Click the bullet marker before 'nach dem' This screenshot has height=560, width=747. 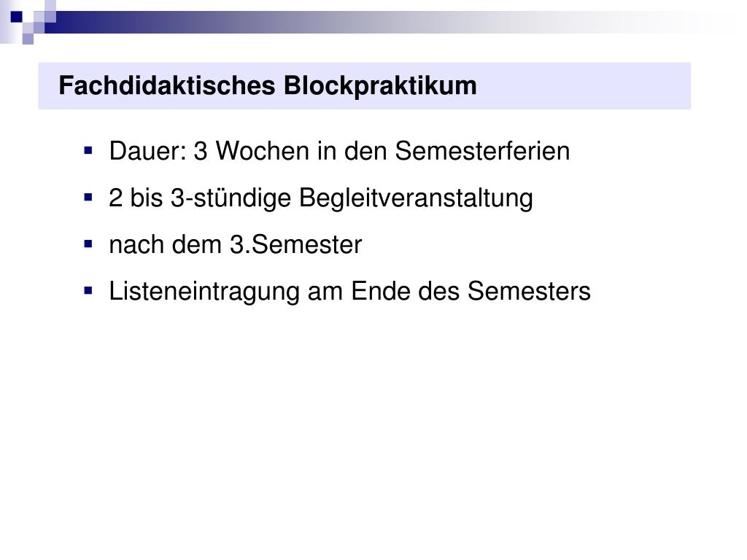click(88, 244)
